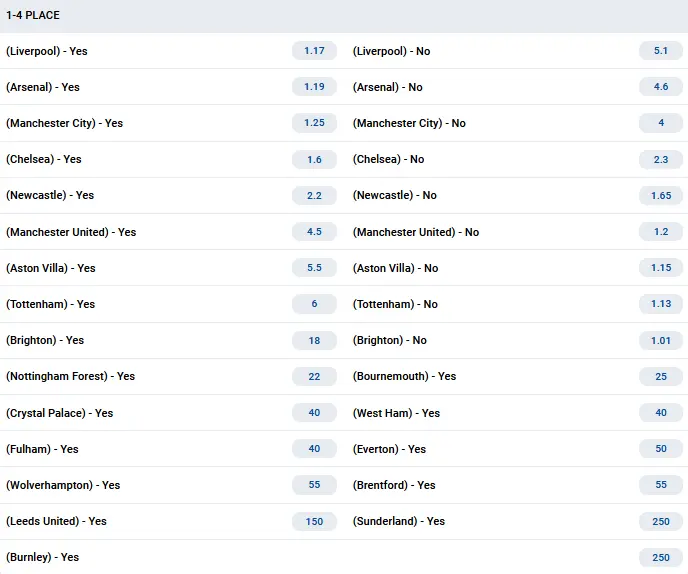Click the '(Fulham) - Yes' label
The width and height of the screenshot is (688, 574).
point(42,449)
